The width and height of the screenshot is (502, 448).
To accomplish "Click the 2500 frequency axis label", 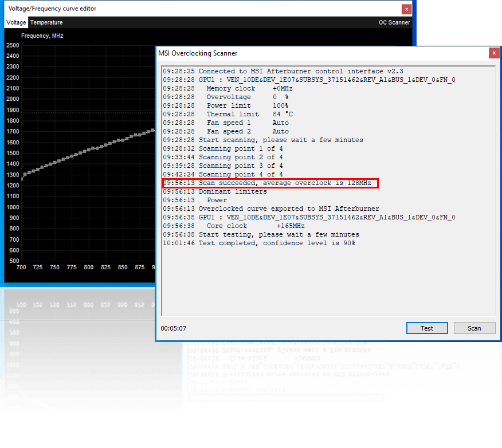I will (x=13, y=45).
